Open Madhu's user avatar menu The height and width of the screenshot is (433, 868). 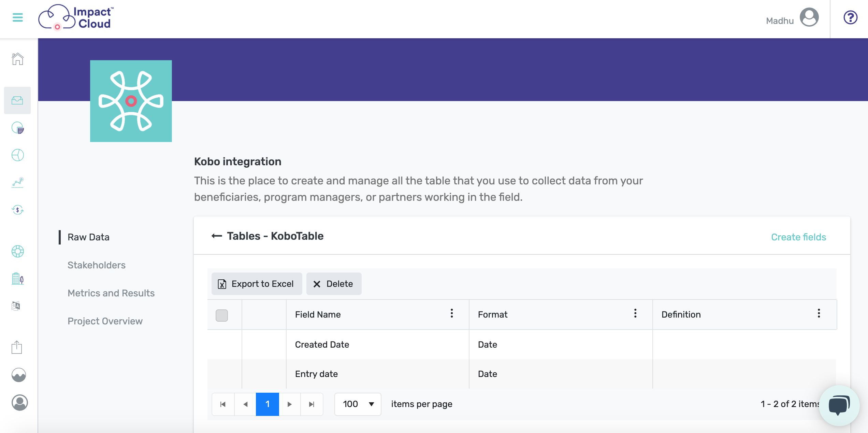click(809, 17)
